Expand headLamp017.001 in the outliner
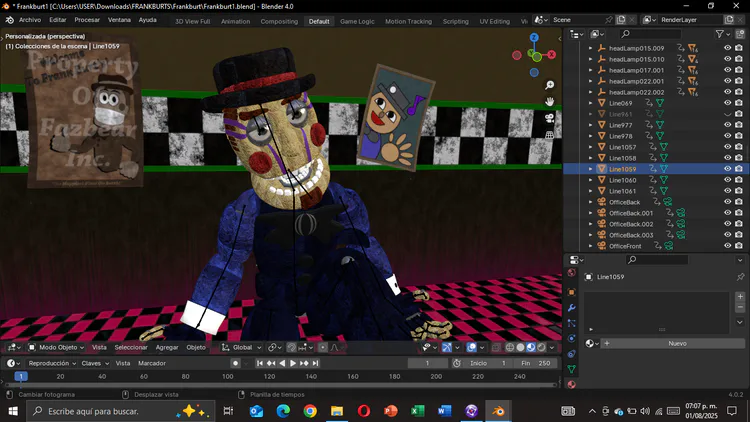The height and width of the screenshot is (422, 750). tap(590, 70)
